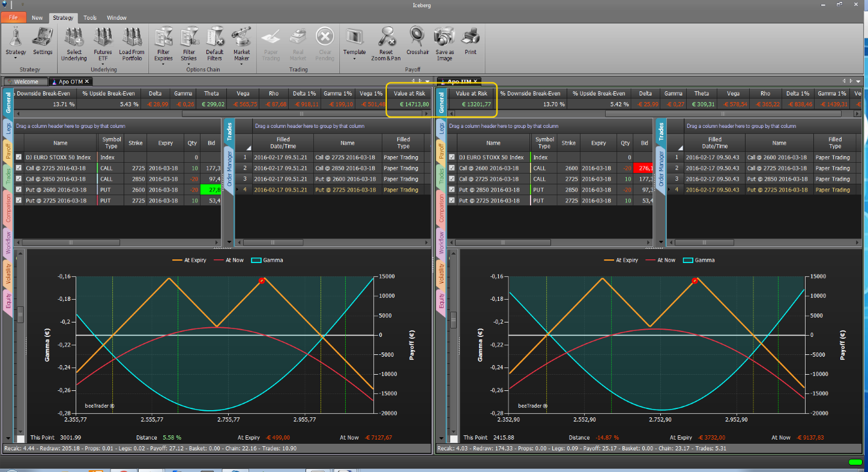868x472 pixels.
Task: Open the Tools ribbon tab
Action: click(x=90, y=18)
